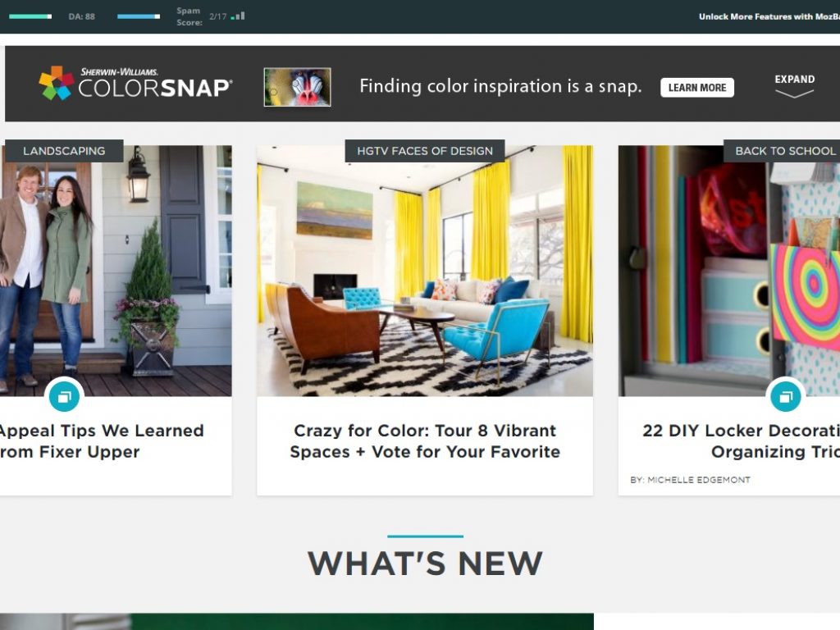Click the Sherwin-Williams ColorSnap logo
The image size is (840, 630).
135,83
